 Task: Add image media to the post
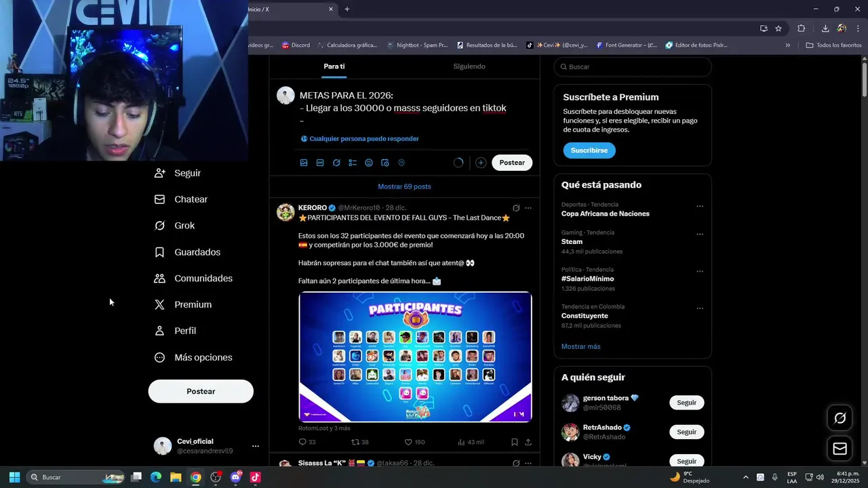point(304,163)
